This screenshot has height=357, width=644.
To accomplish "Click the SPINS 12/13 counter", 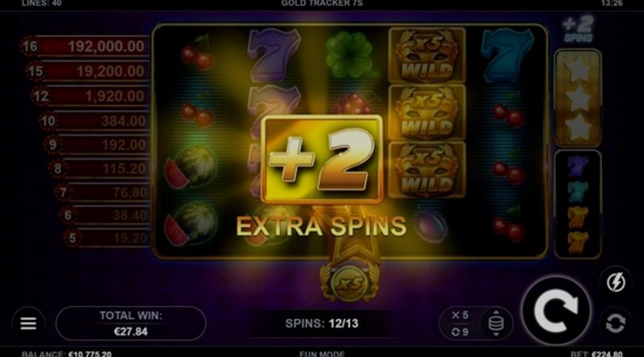I will pyautogui.click(x=322, y=324).
